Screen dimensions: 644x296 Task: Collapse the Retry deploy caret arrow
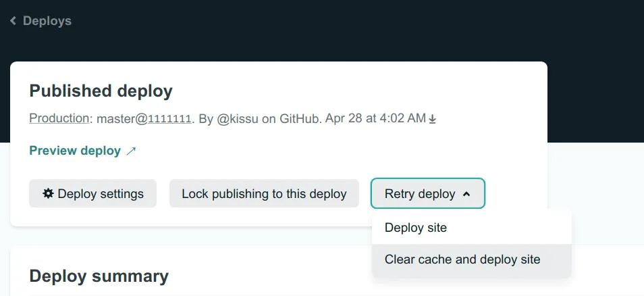pos(466,195)
